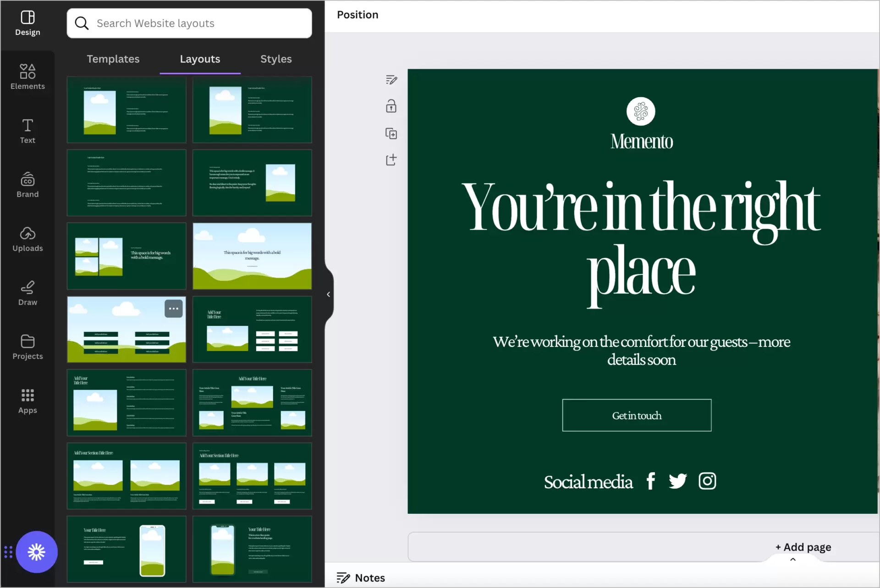
Task: Switch to the Styles tab
Action: click(x=276, y=58)
